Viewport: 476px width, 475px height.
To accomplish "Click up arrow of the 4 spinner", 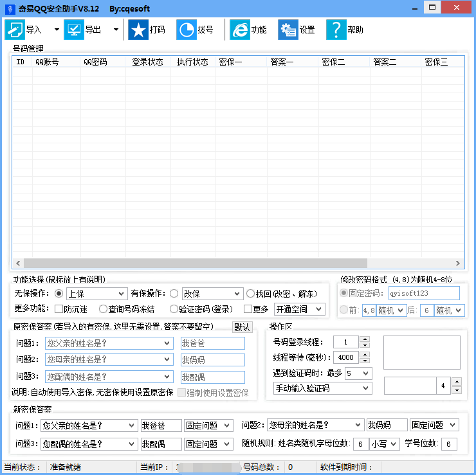I will pyautogui.click(x=457, y=381).
